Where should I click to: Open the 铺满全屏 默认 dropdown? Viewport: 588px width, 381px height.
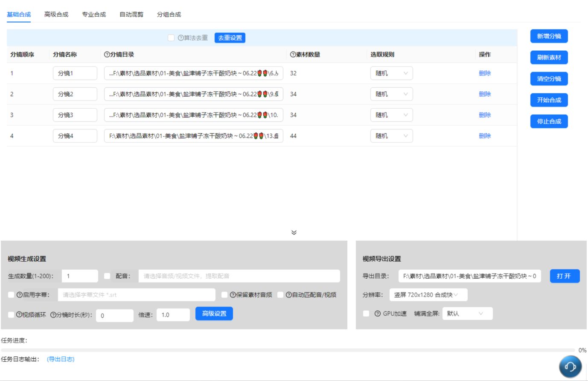467,314
